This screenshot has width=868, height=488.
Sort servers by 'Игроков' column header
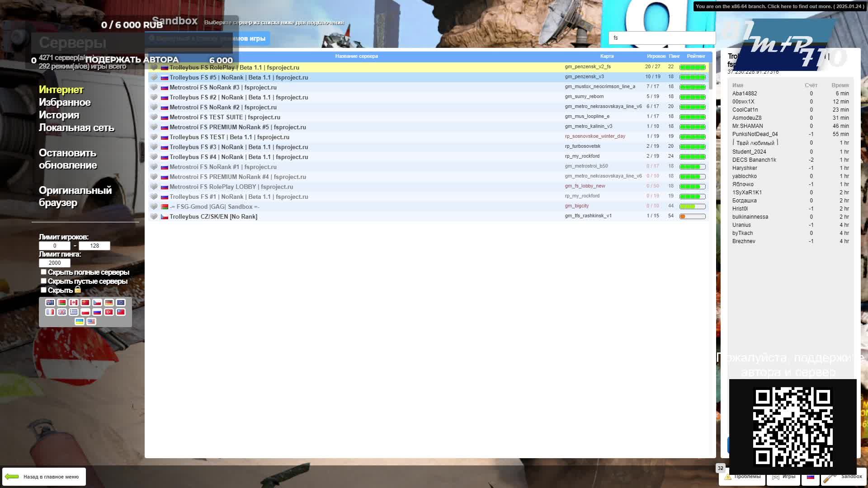656,56
